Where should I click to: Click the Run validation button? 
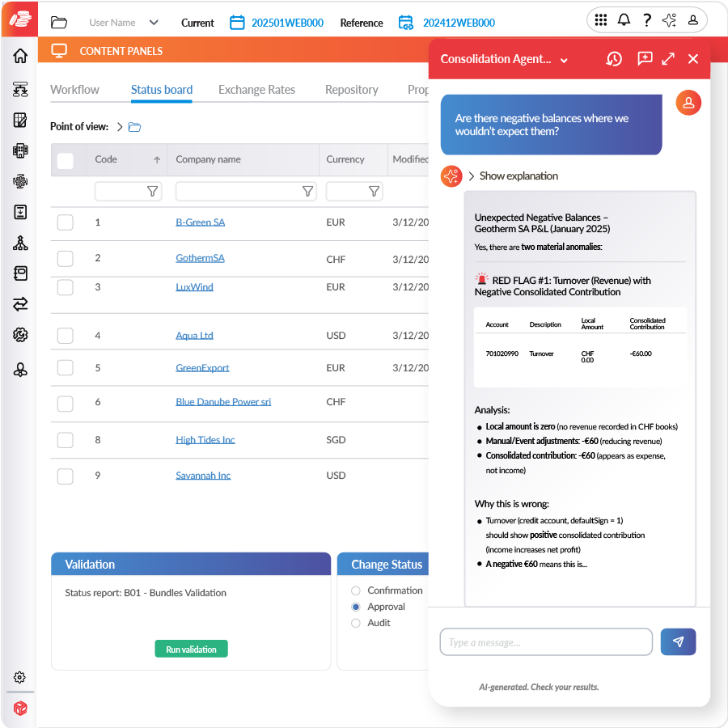191,649
